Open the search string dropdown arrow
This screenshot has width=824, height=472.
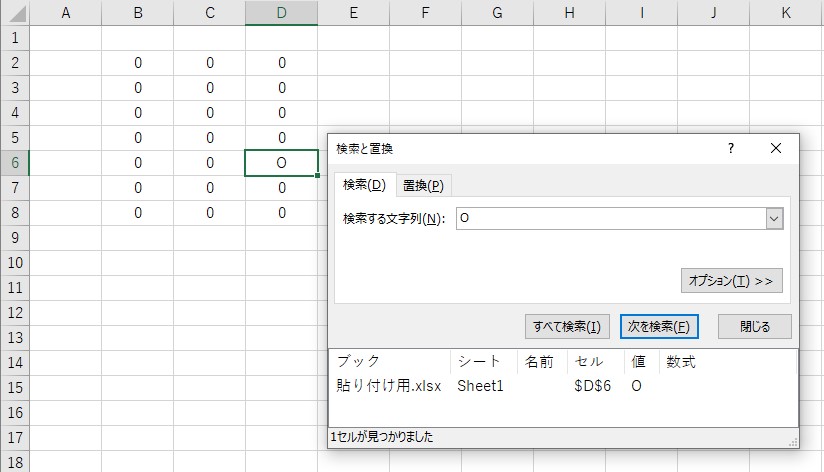pos(773,219)
